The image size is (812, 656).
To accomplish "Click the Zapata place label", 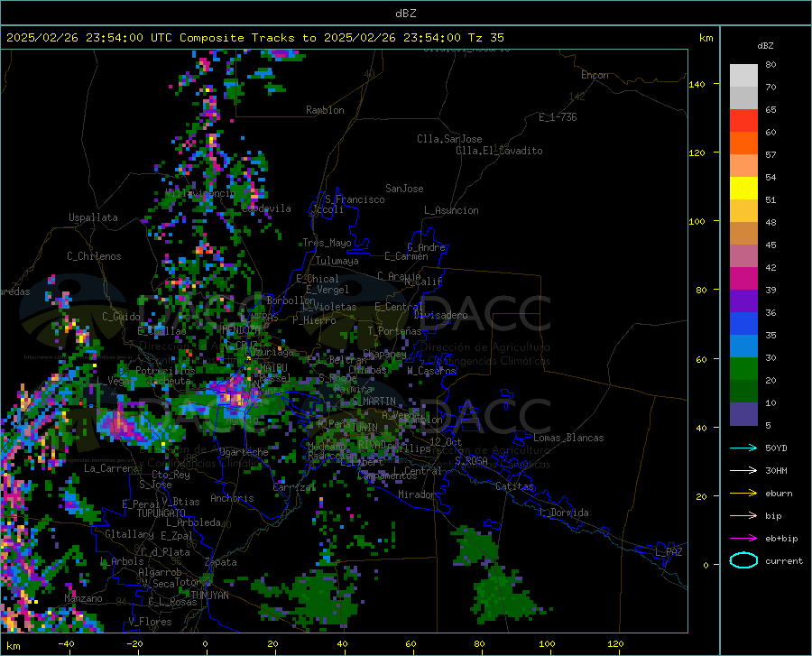I will click(x=221, y=562).
